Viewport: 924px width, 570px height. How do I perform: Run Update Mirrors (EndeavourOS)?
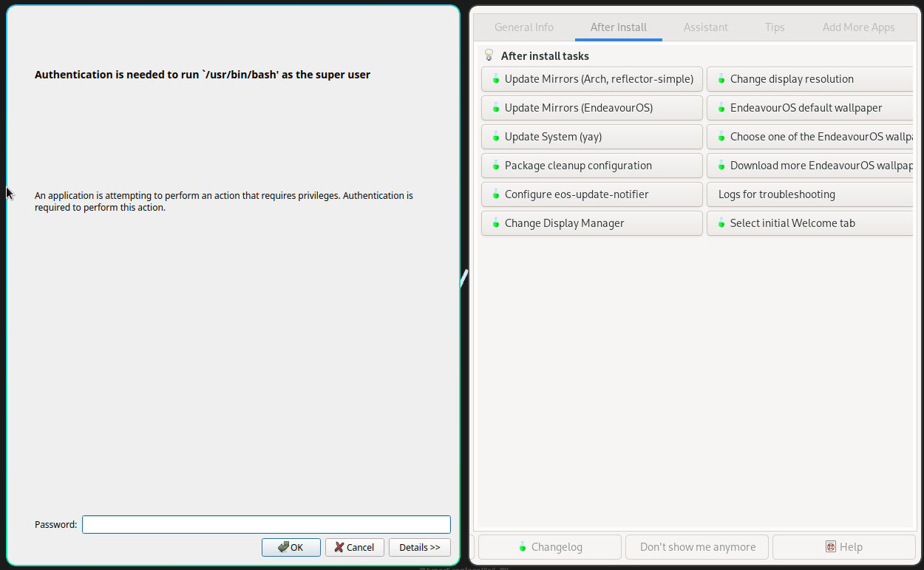click(592, 108)
